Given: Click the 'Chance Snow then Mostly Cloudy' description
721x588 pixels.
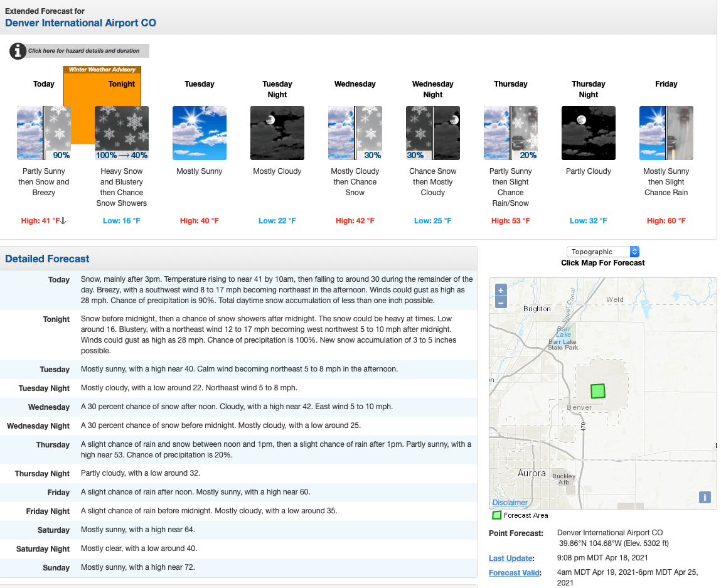Looking at the screenshot, I should coord(433,181).
